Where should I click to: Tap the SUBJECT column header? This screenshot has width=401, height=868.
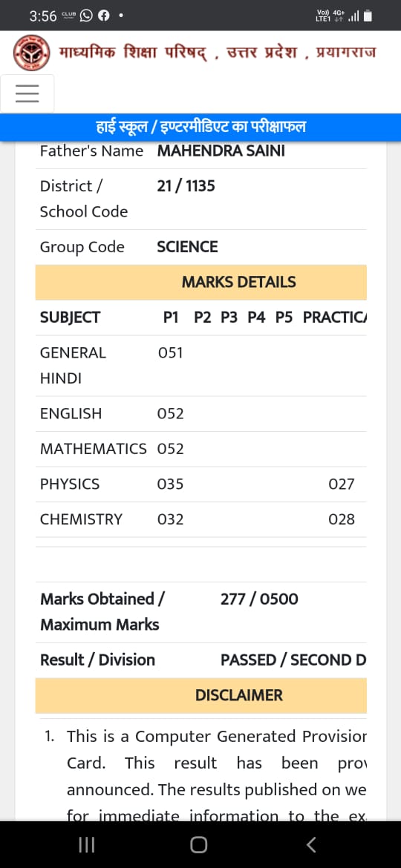tap(70, 318)
